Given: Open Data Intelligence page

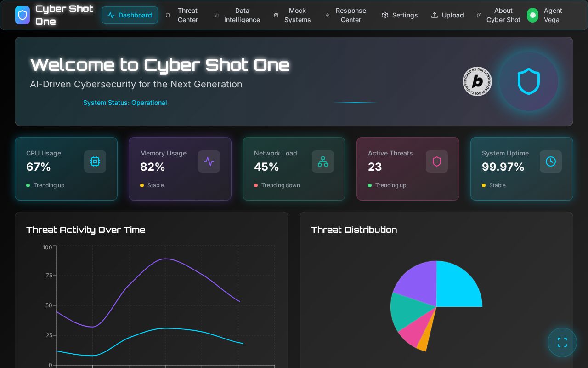Looking at the screenshot, I should (x=237, y=15).
